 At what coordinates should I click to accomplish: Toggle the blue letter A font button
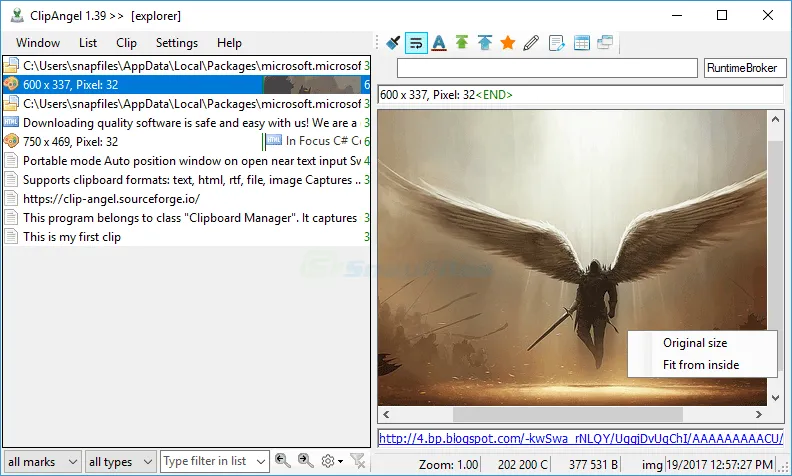(439, 43)
